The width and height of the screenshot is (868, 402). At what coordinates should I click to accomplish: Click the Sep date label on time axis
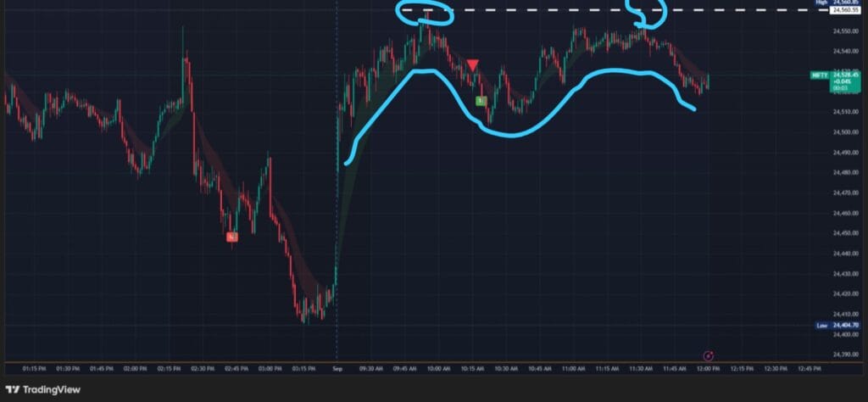point(337,369)
